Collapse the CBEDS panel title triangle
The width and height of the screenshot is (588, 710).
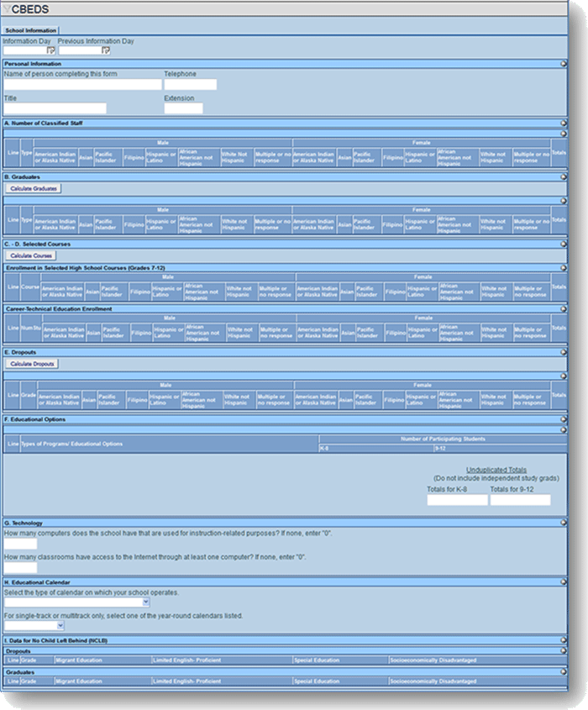tap(7, 9)
